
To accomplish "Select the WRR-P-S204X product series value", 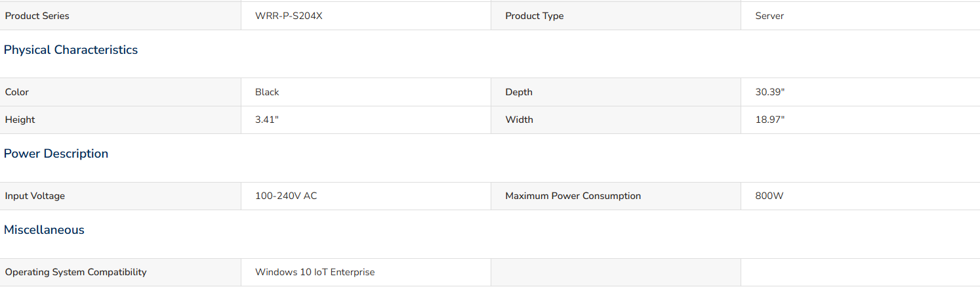I will click(x=289, y=16).
